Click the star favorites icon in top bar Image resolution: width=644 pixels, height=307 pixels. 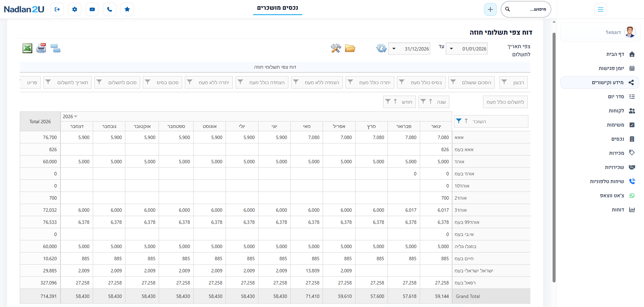(x=127, y=9)
